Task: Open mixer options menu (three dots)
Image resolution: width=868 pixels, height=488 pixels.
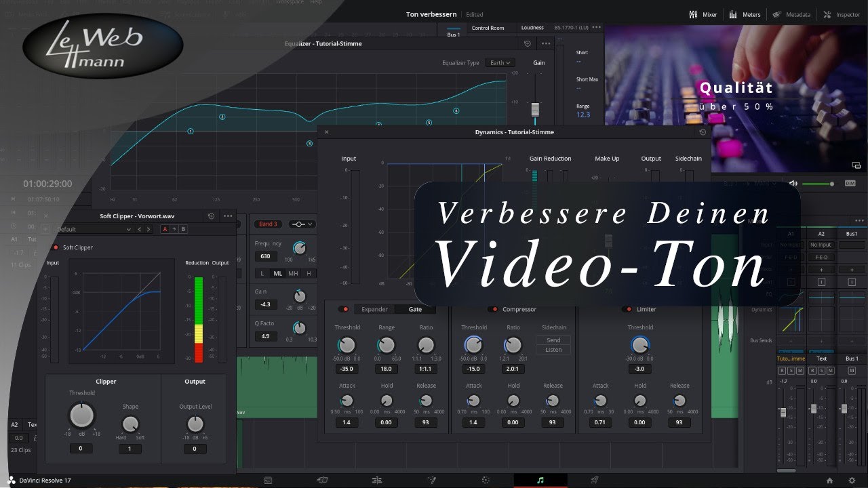Action: tap(861, 221)
